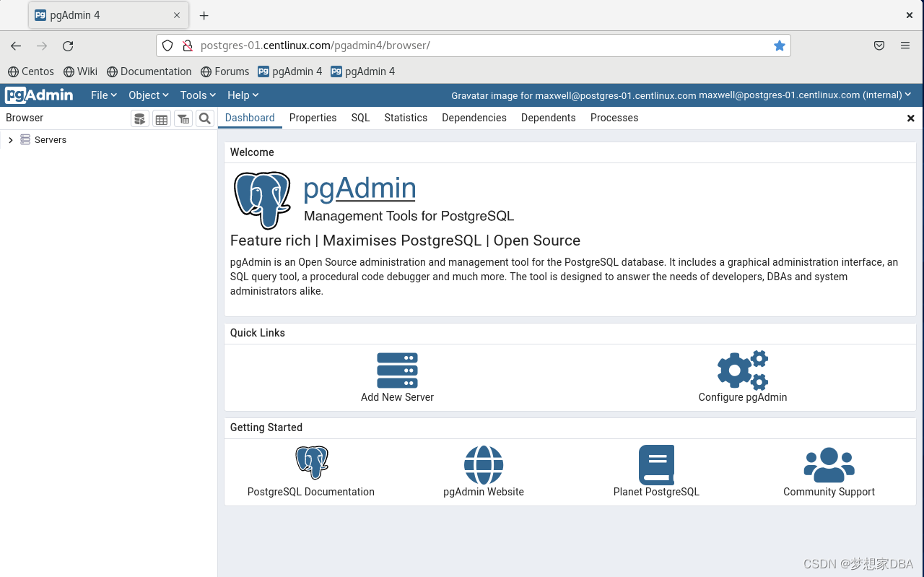The width and height of the screenshot is (924, 577).
Task: Click the browser Forward arrow
Action: 42,45
